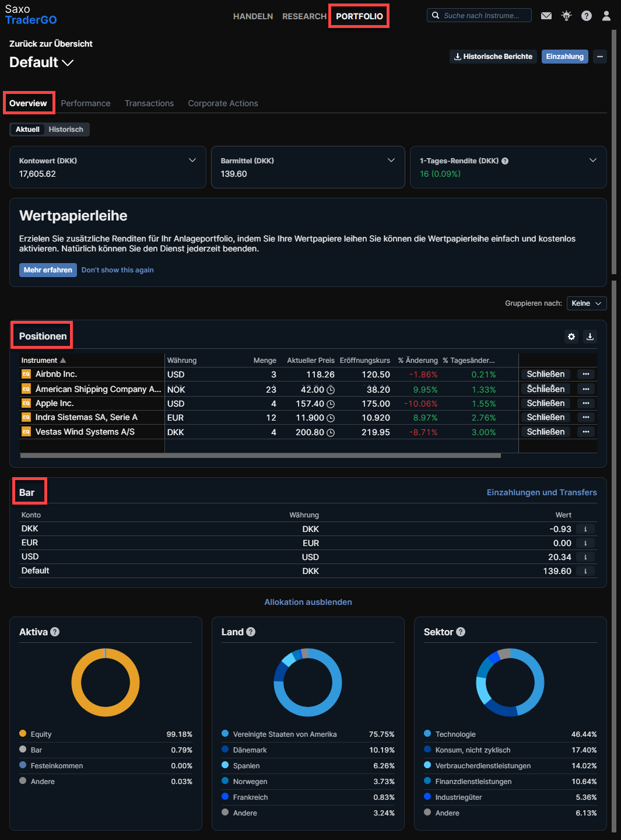Click Allokation ausblenden link
Image resolution: width=621 pixels, height=840 pixels.
tap(308, 602)
